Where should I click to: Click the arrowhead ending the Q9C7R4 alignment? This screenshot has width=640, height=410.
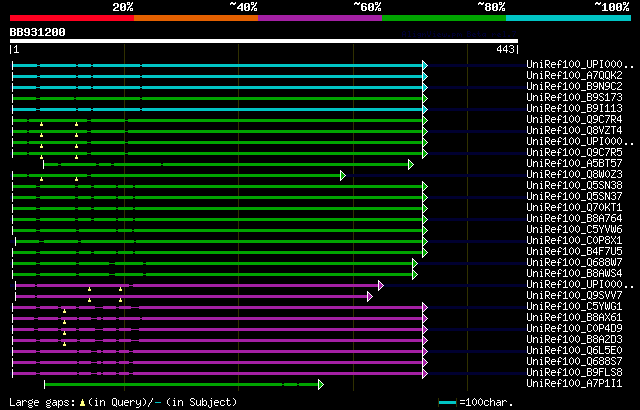(x=425, y=120)
